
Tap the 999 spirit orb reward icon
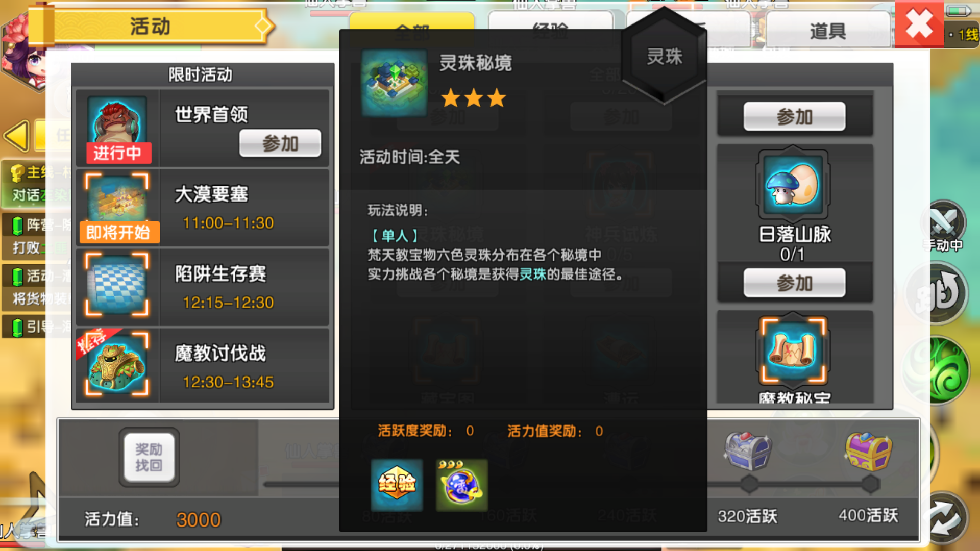462,484
